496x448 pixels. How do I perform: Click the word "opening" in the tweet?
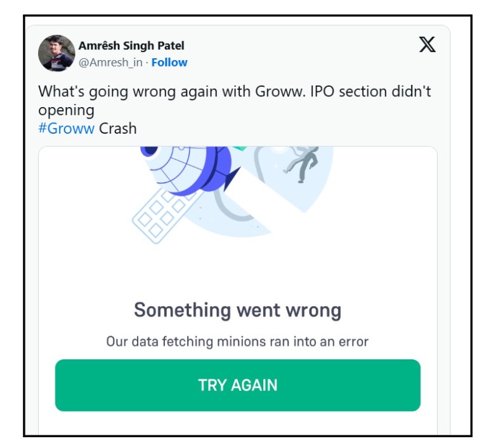(x=67, y=110)
